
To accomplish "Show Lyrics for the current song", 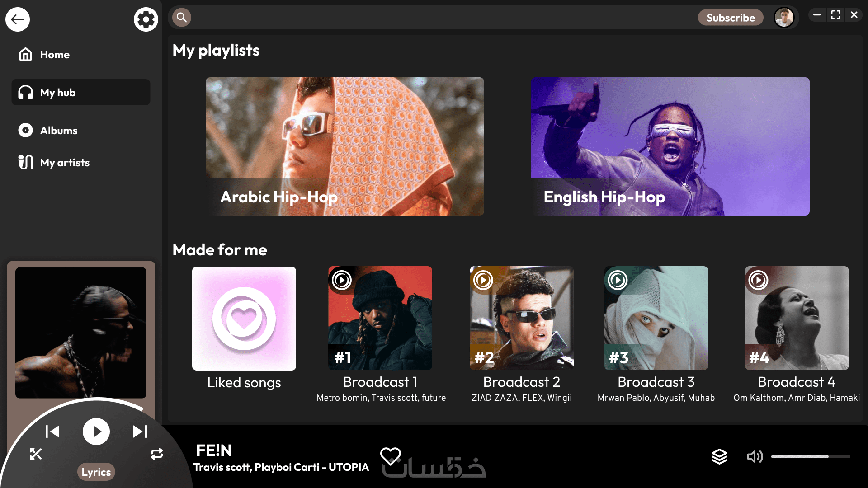I will [x=96, y=472].
